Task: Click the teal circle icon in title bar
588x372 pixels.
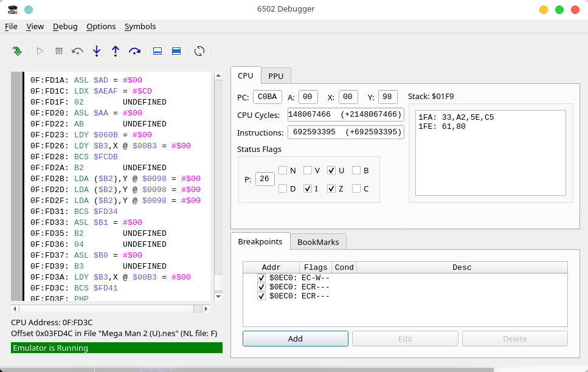Action: point(29,10)
